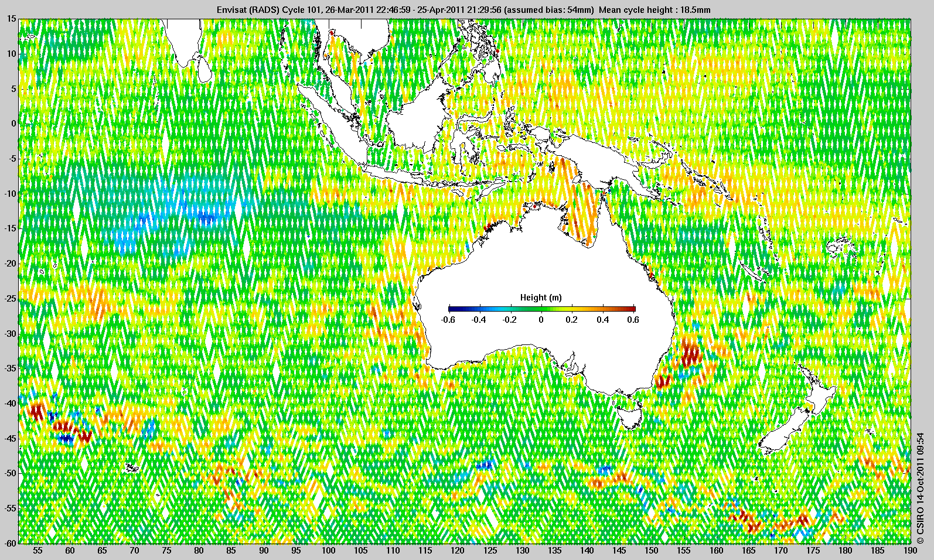Click the height color bar gradient
The image size is (934, 560).
(x=541, y=308)
